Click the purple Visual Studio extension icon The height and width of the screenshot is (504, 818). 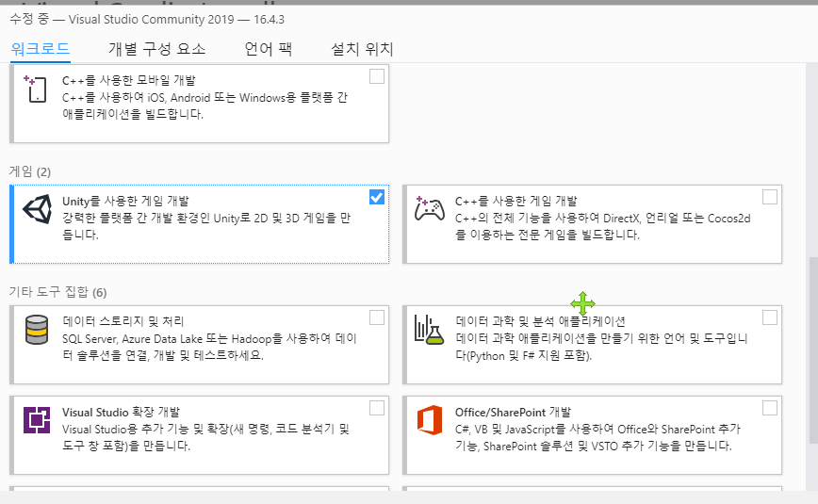pos(37,420)
